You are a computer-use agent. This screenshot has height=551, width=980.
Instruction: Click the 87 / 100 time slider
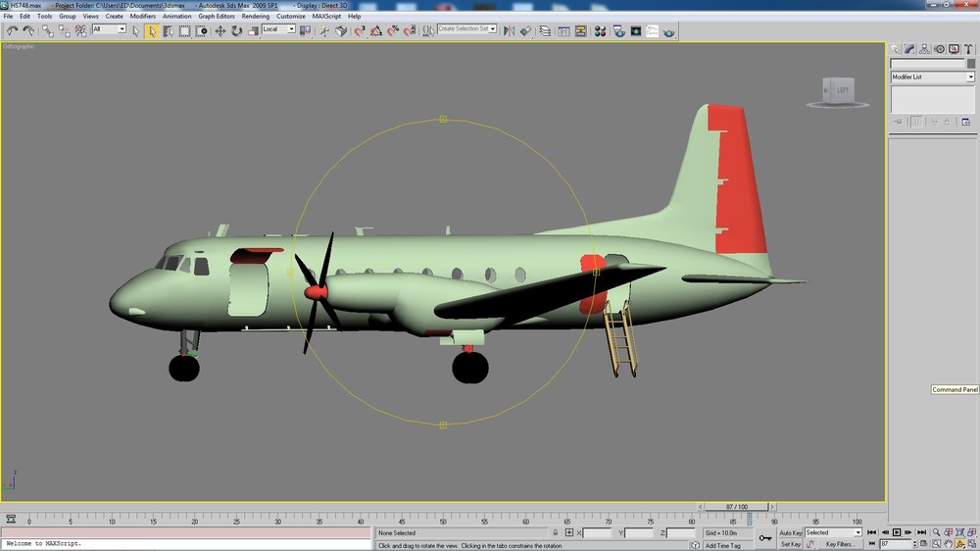pyautogui.click(x=736, y=507)
